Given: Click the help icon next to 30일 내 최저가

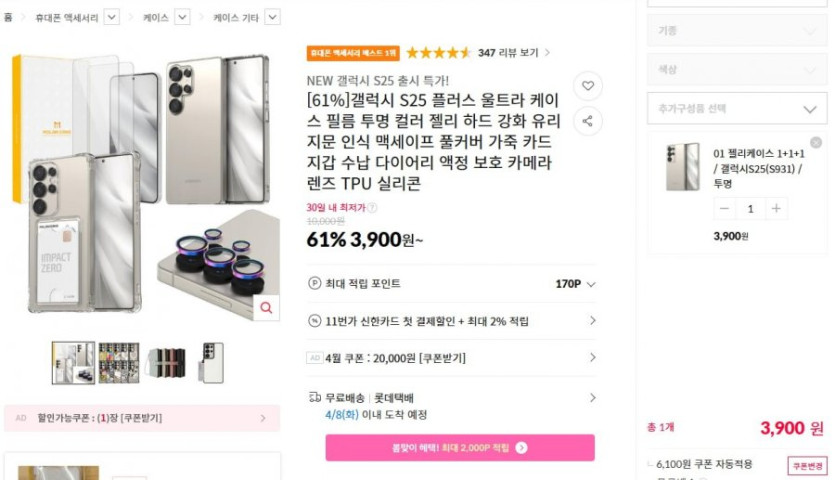Looking at the screenshot, I should coord(372,208).
